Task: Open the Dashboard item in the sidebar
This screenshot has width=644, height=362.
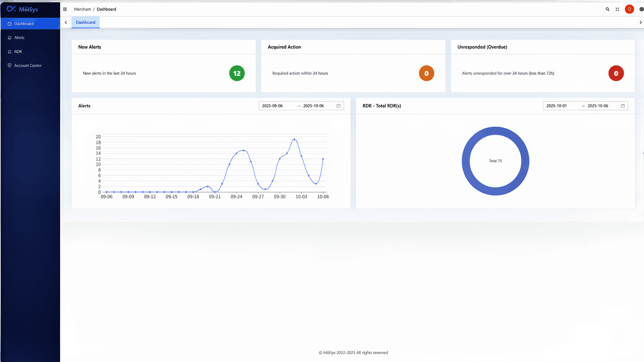Action: pyautogui.click(x=30, y=24)
